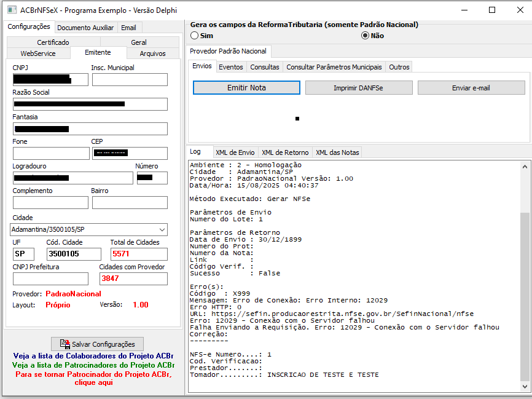The width and height of the screenshot is (532, 399).
Task: View the XML das Notas tab
Action: point(338,153)
